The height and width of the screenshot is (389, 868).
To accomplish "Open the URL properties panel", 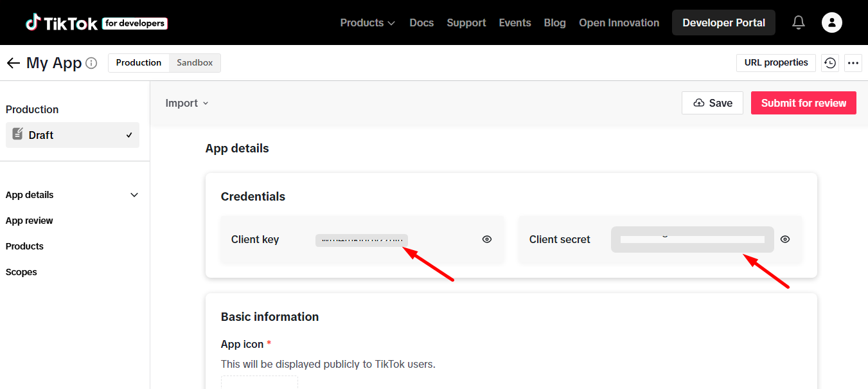I will click(x=775, y=62).
